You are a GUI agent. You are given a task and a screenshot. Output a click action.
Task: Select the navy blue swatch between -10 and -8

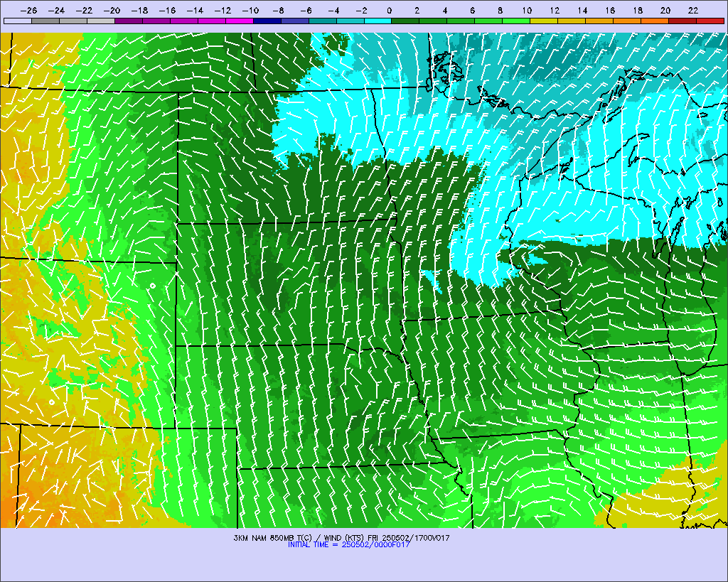click(267, 21)
